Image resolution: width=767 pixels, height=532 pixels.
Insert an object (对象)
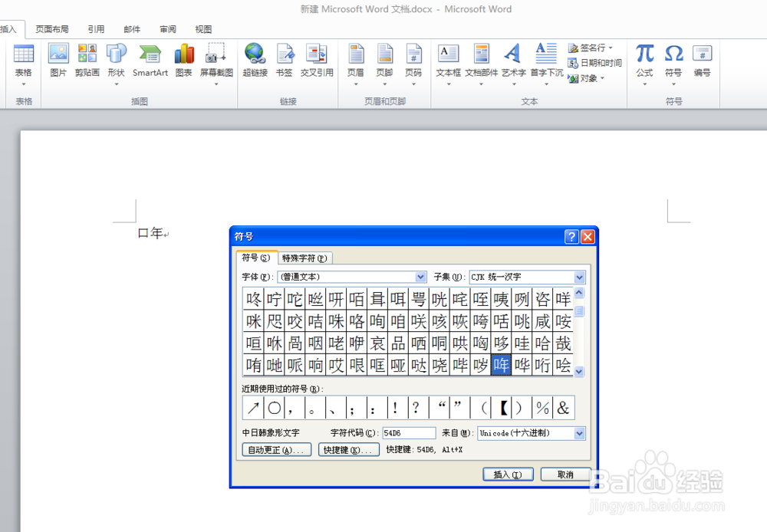pyautogui.click(x=587, y=78)
